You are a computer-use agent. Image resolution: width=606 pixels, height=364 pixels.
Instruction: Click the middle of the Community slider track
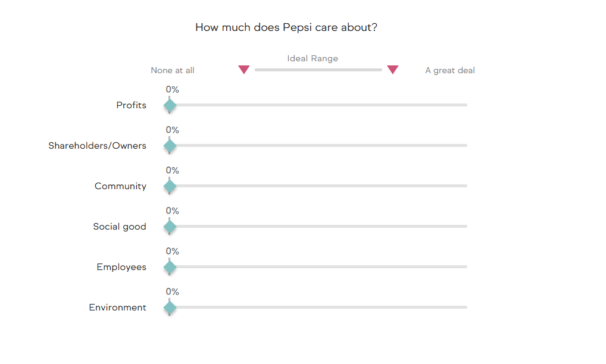point(318,186)
